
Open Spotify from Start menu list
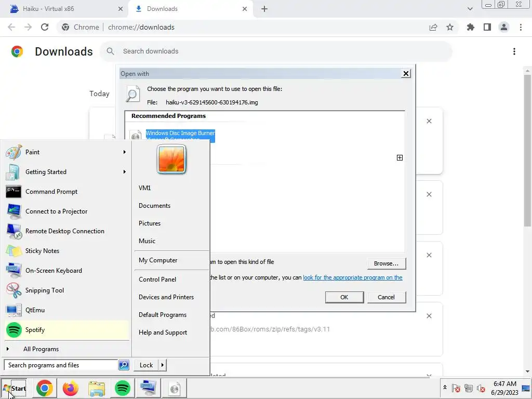tap(66, 330)
